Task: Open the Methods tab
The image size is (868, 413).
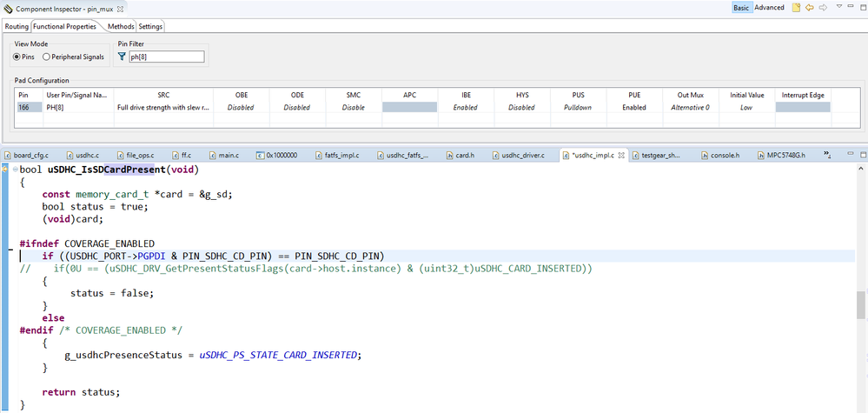Action: (121, 27)
